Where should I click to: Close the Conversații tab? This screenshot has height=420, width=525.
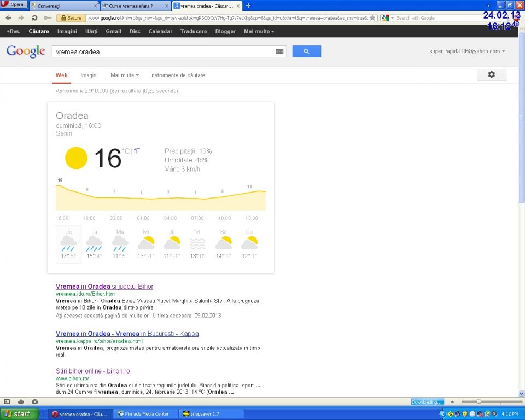(95, 6)
